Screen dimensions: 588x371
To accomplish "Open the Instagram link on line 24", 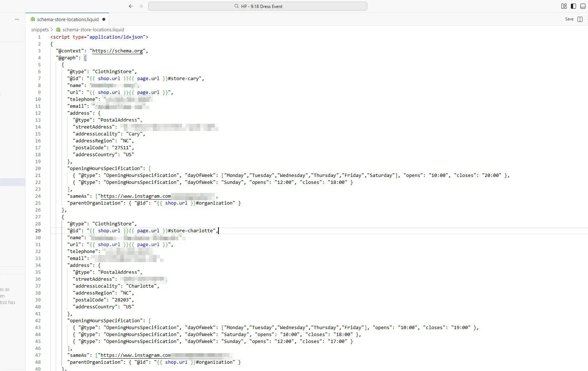I will click(135, 196).
